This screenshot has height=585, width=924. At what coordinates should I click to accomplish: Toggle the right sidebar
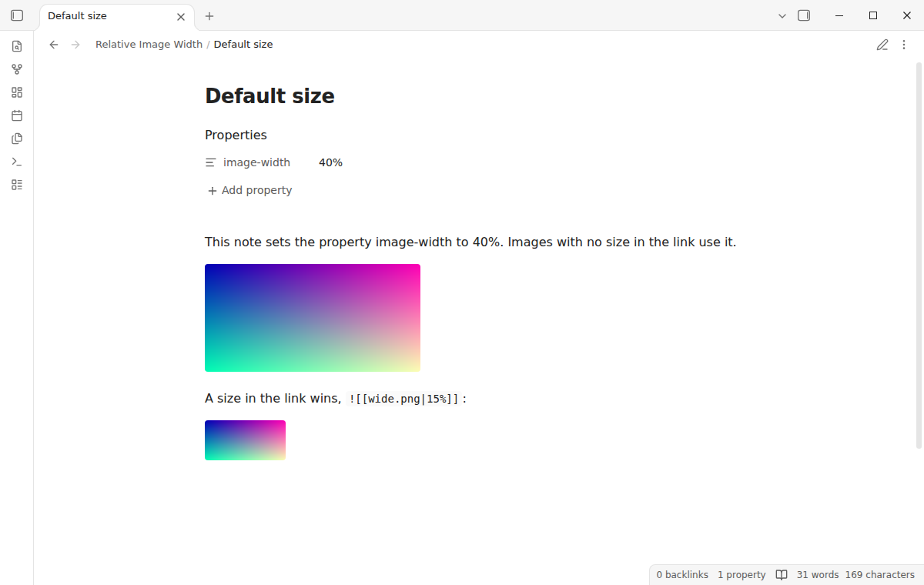tap(804, 15)
